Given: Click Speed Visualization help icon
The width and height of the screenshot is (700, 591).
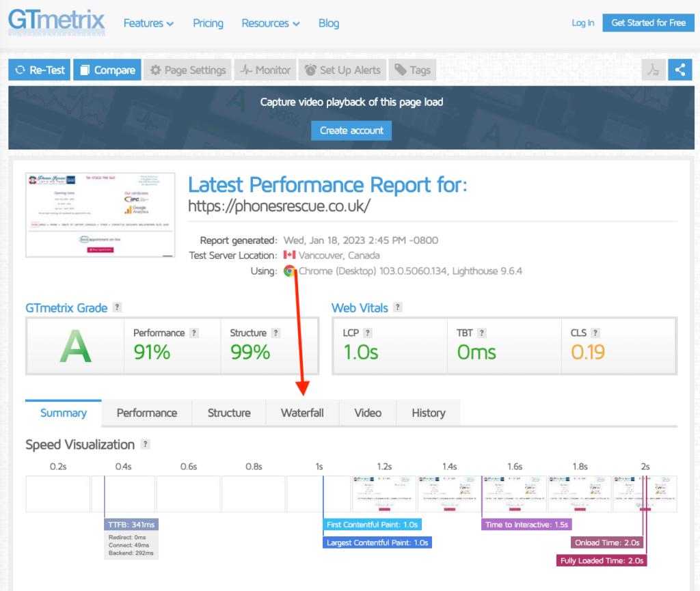Looking at the screenshot, I should [145, 444].
